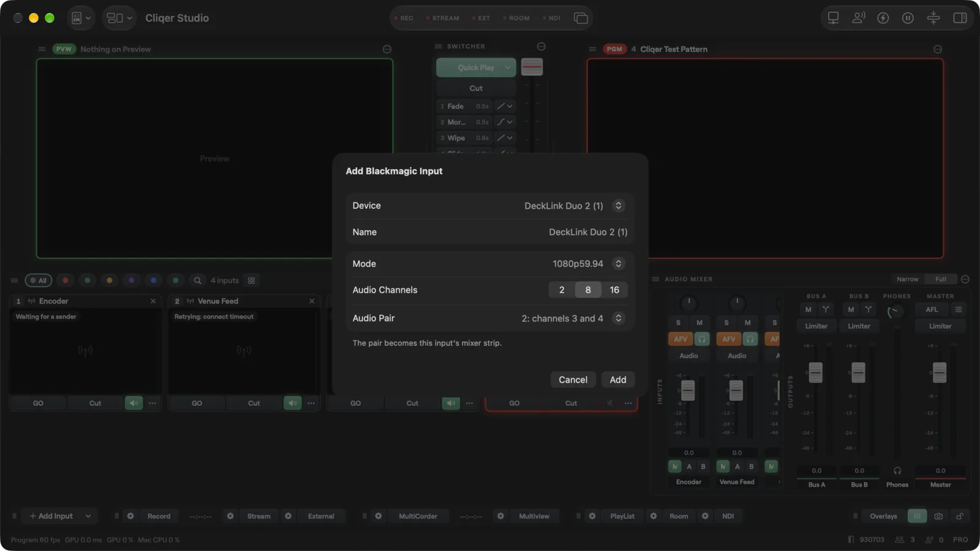Open the Overlays panel
Screen dimensions: 980x551
[x=883, y=516]
